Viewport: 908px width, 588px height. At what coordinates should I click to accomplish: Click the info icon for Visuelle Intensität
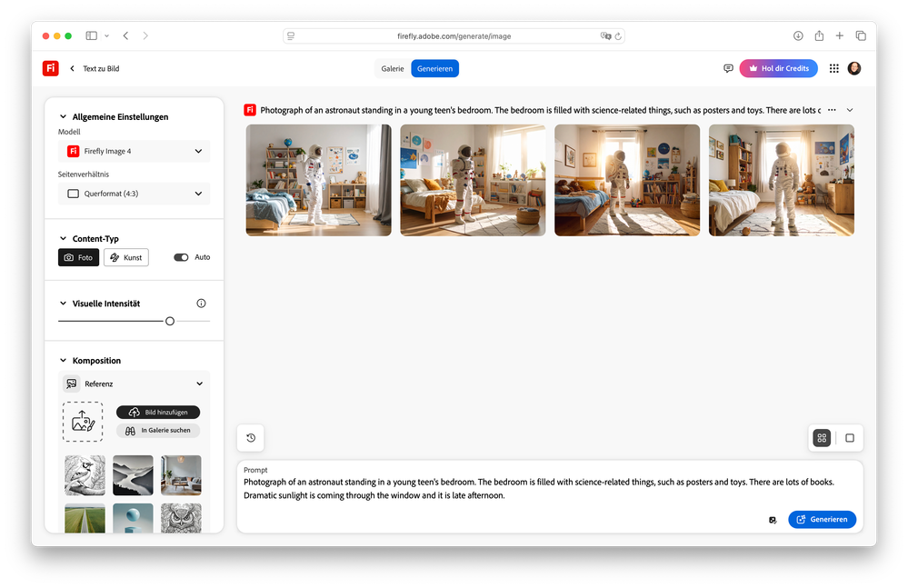(x=201, y=304)
